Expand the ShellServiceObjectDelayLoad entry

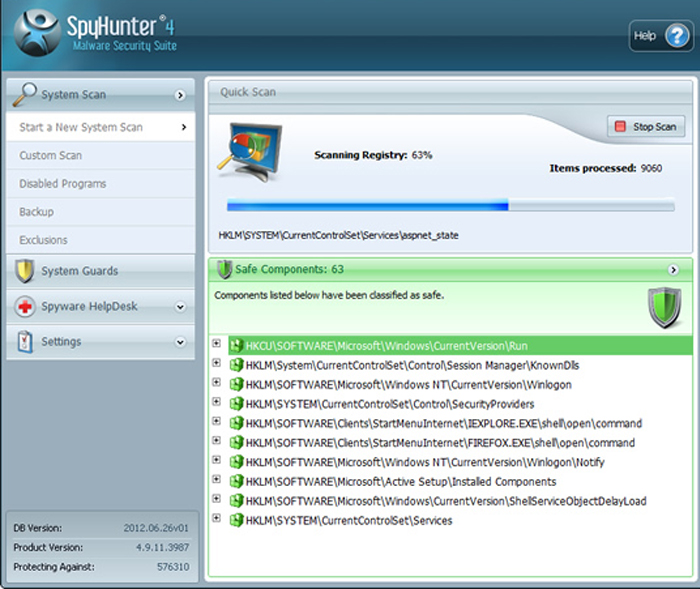tap(217, 498)
